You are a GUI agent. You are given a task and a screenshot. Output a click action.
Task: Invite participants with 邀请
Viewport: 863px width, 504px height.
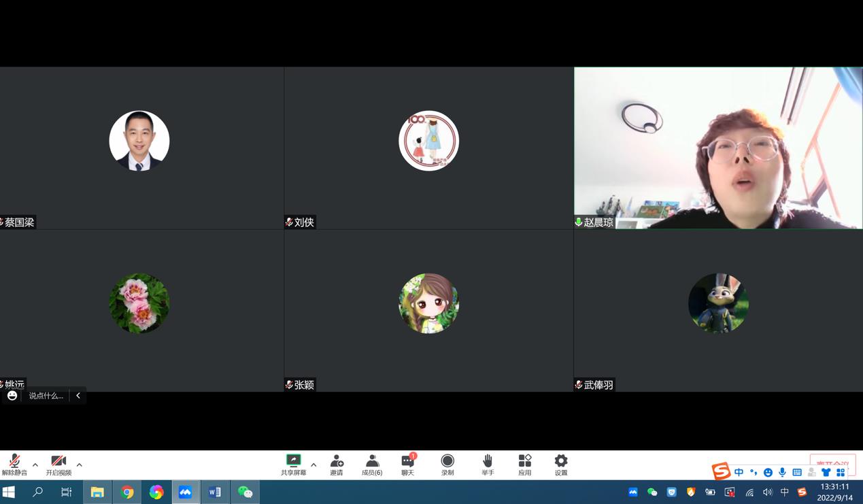pos(337,465)
